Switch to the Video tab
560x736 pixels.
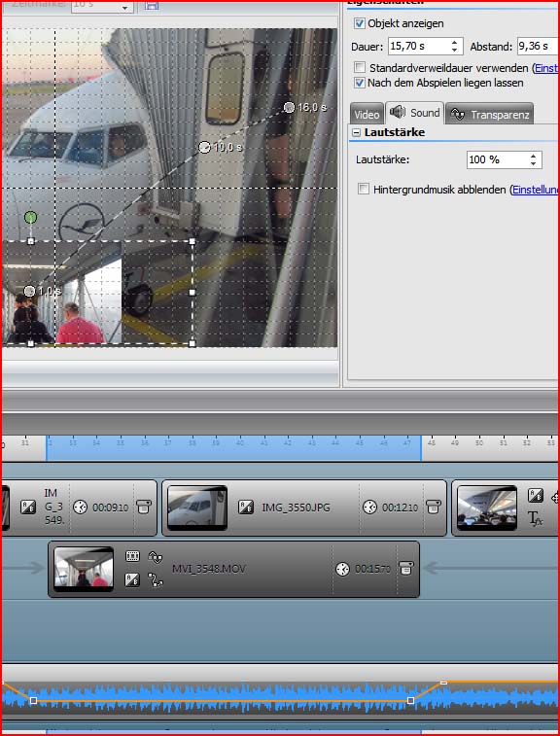[367, 115]
